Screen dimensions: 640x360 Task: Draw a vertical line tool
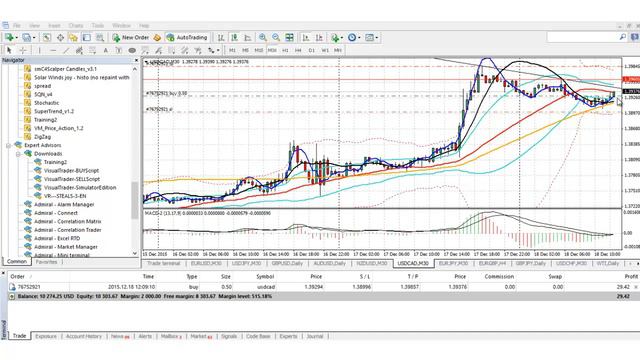pyautogui.click(x=40, y=50)
